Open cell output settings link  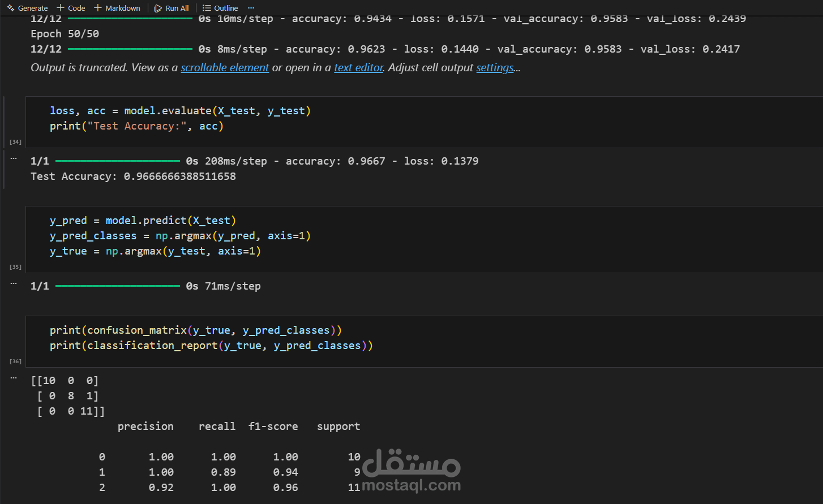click(x=495, y=68)
